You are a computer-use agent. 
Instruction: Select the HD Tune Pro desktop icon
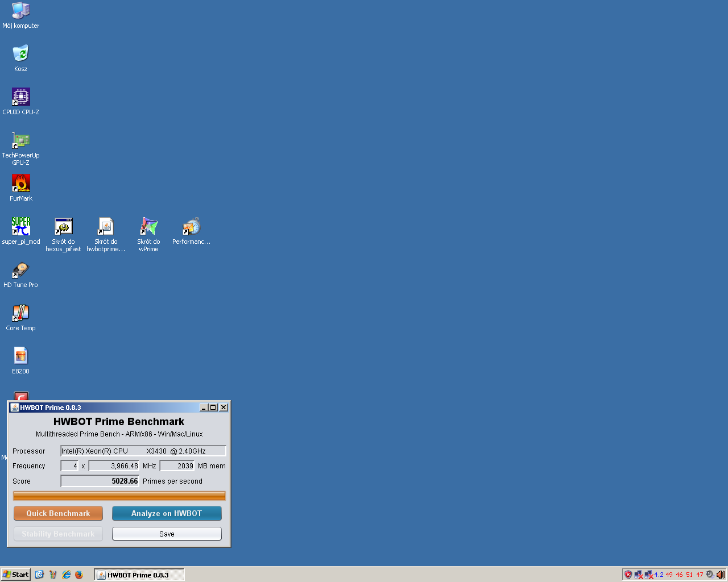21,274
